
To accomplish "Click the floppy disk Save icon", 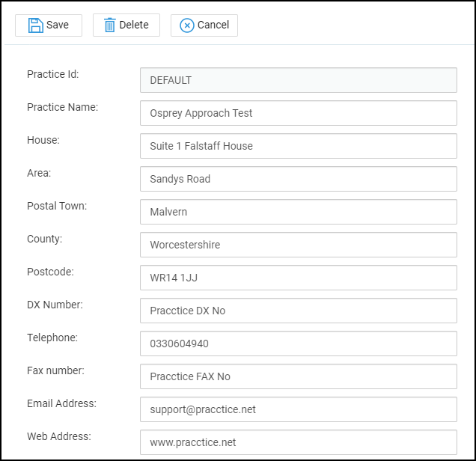I will pos(35,25).
